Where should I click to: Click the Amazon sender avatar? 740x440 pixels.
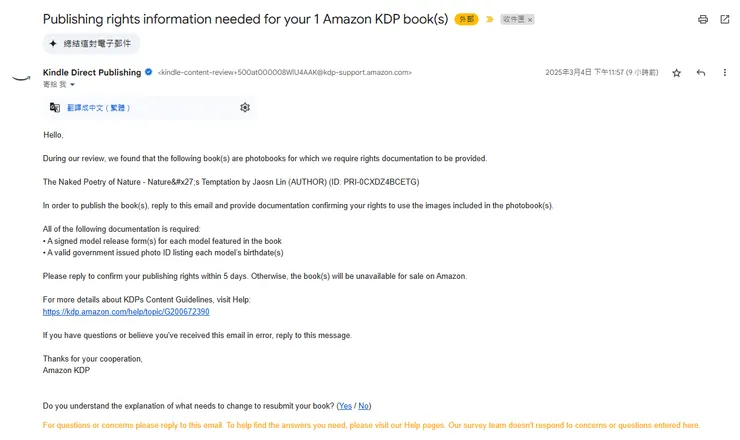20,77
